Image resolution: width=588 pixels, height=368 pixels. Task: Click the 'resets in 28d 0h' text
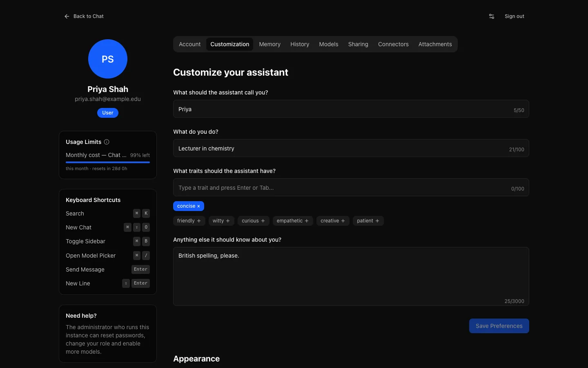tap(109, 168)
